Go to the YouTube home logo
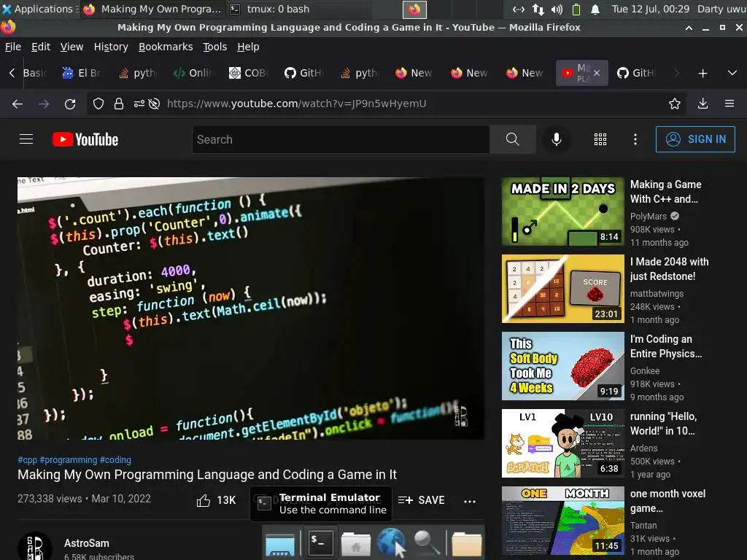Viewport: 747px width, 560px height. (x=85, y=139)
